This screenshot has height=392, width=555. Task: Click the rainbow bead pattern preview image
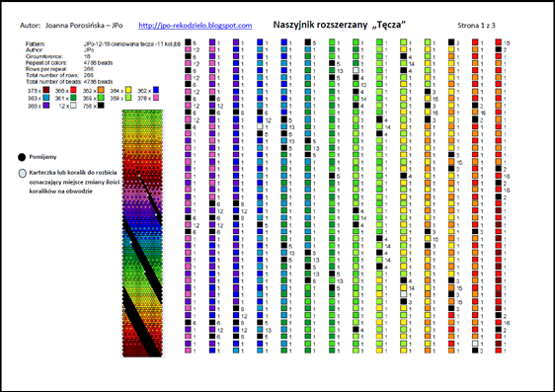pos(142,233)
